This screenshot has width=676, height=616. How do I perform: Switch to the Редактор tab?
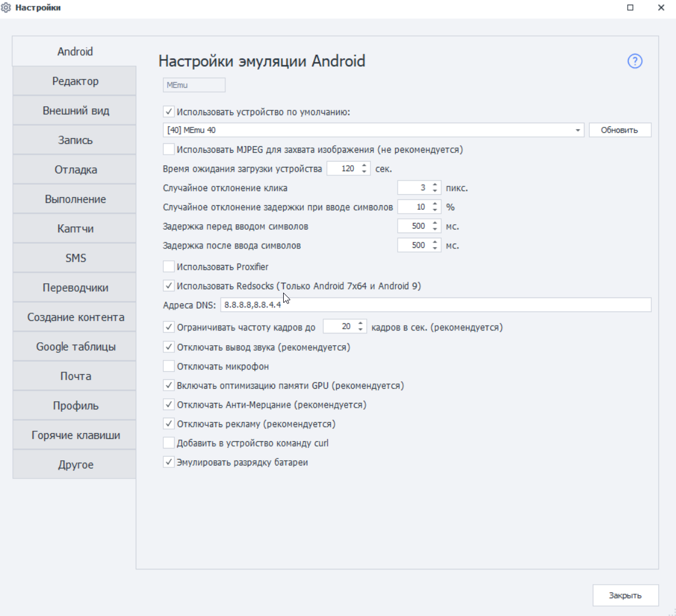point(74,81)
